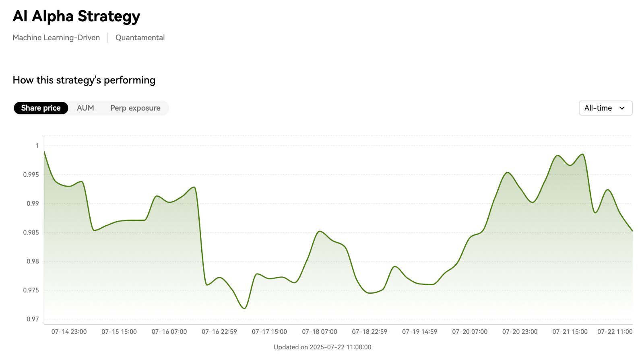The height and width of the screenshot is (360, 644).
Task: Click 'How this strategy's performing' heading
Action: pyautogui.click(x=84, y=80)
